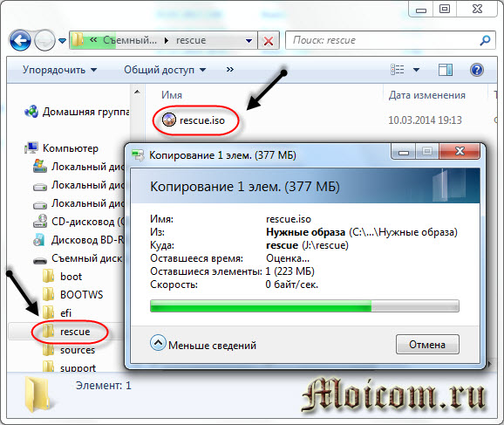Open the recent pages dropdown arrow
504x425 pixels.
(x=63, y=41)
